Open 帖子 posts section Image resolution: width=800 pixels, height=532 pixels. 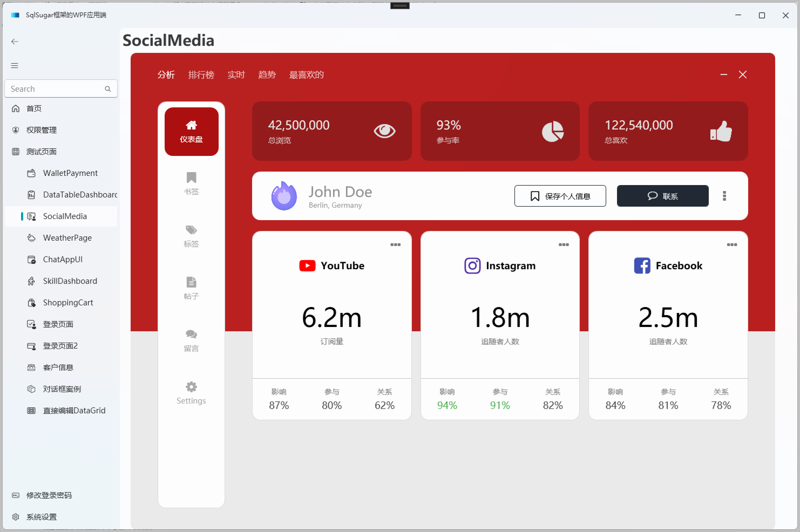pos(191,288)
